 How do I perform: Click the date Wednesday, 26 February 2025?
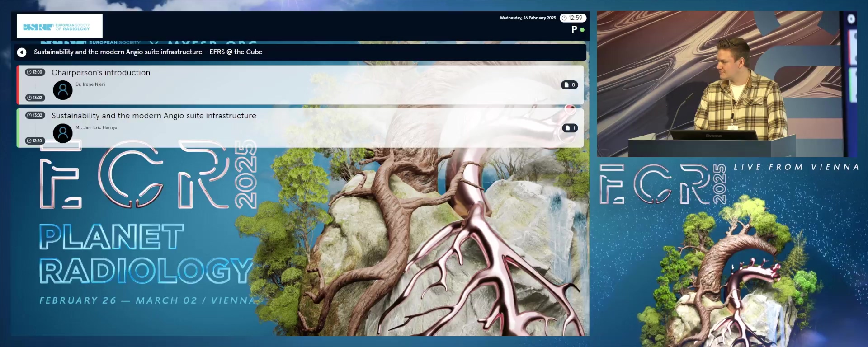point(528,18)
